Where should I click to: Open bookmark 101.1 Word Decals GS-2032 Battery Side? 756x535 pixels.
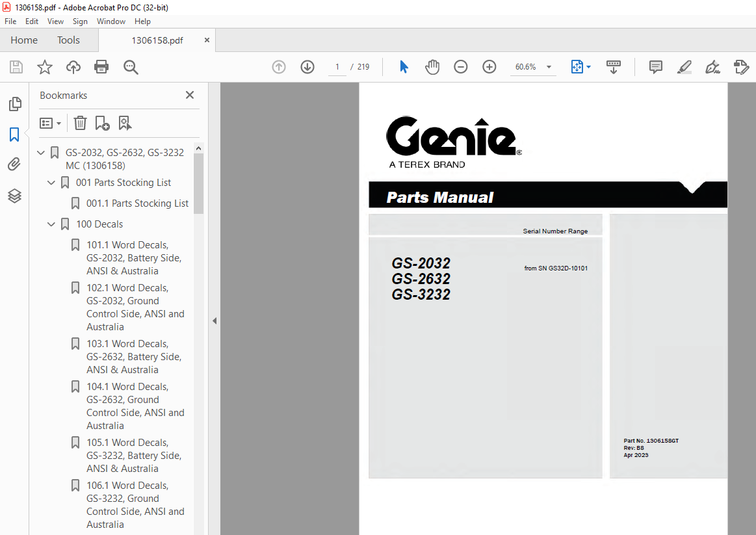(x=134, y=258)
